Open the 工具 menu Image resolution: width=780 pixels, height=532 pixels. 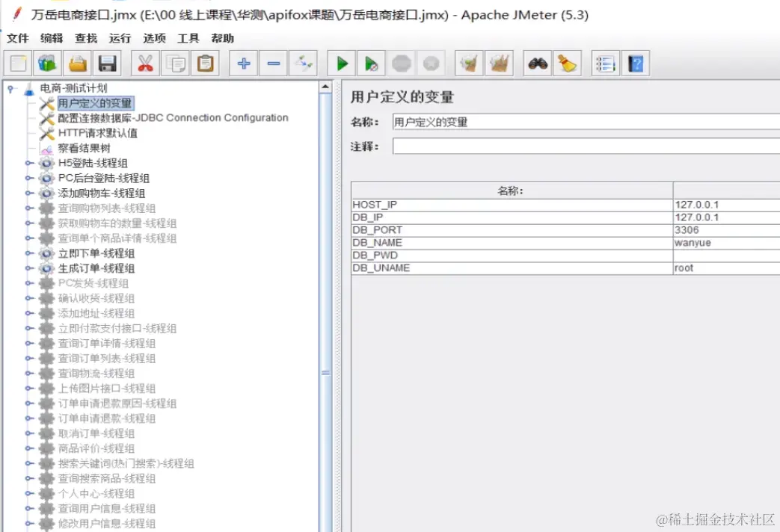point(188,38)
